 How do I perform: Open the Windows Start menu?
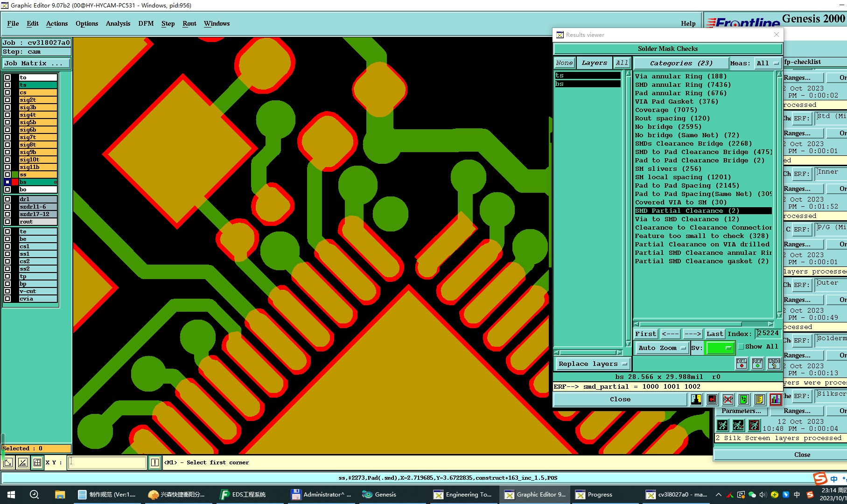(x=11, y=495)
